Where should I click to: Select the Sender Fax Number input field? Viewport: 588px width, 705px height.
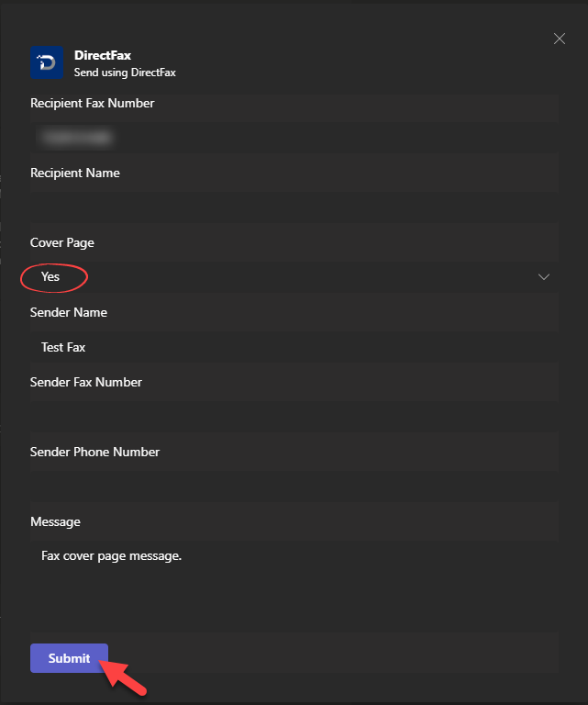[294, 417]
